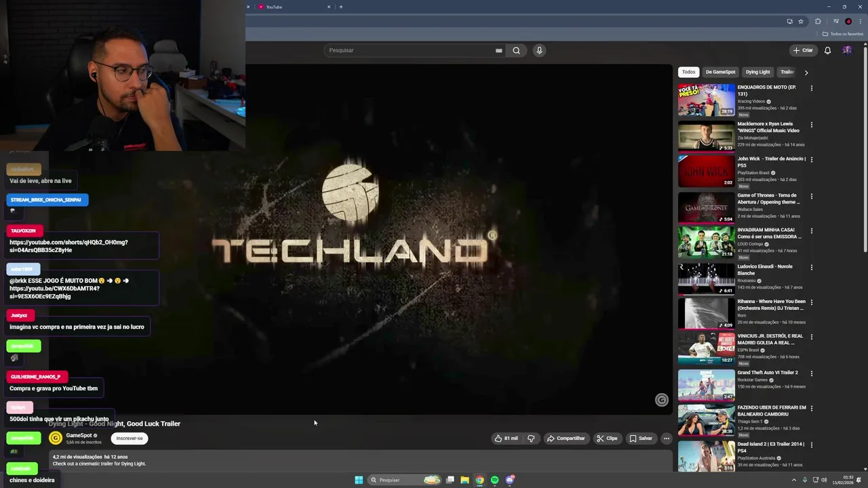This screenshot has height=488, width=868.
Task: Open Game of Thrones opening theme title
Action: pyautogui.click(x=768, y=199)
